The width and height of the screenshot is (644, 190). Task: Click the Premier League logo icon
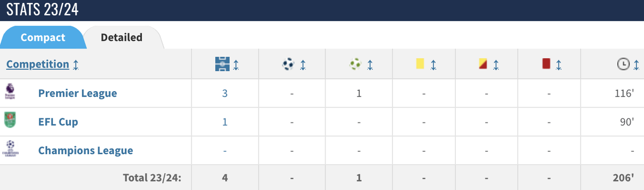tap(10, 92)
